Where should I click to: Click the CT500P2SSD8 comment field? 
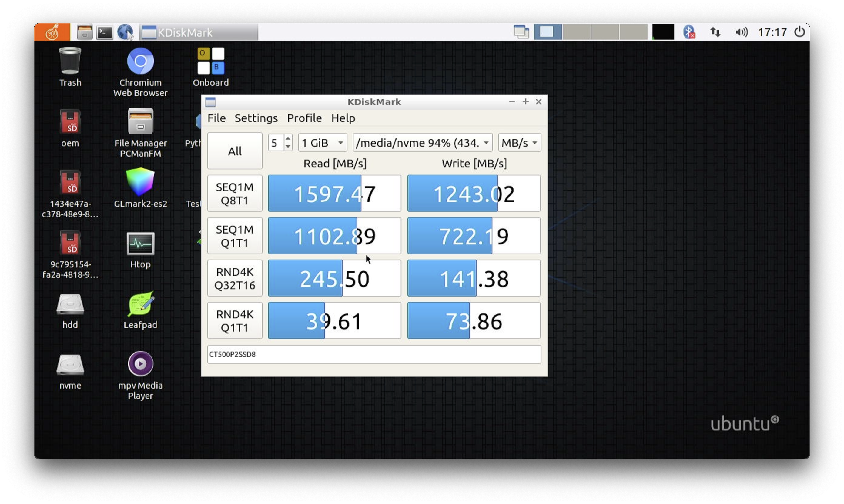[x=374, y=354]
